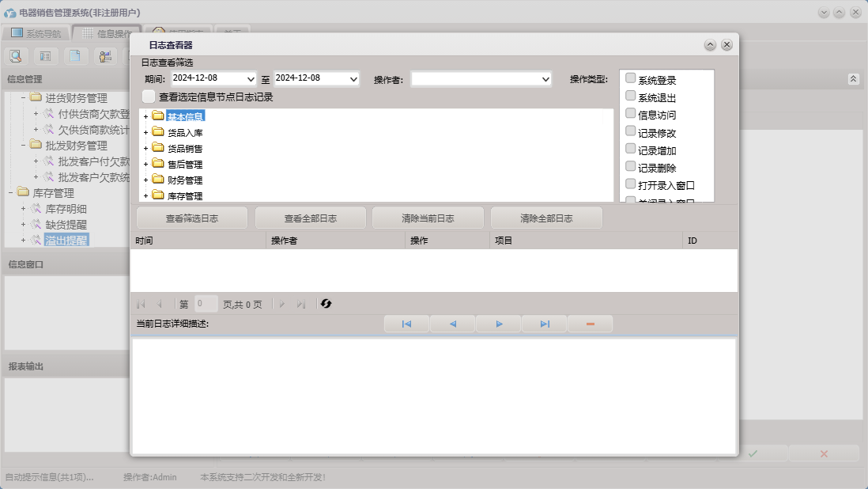868x489 pixels.
Task: Open the start date dropdown
Action: pos(251,79)
